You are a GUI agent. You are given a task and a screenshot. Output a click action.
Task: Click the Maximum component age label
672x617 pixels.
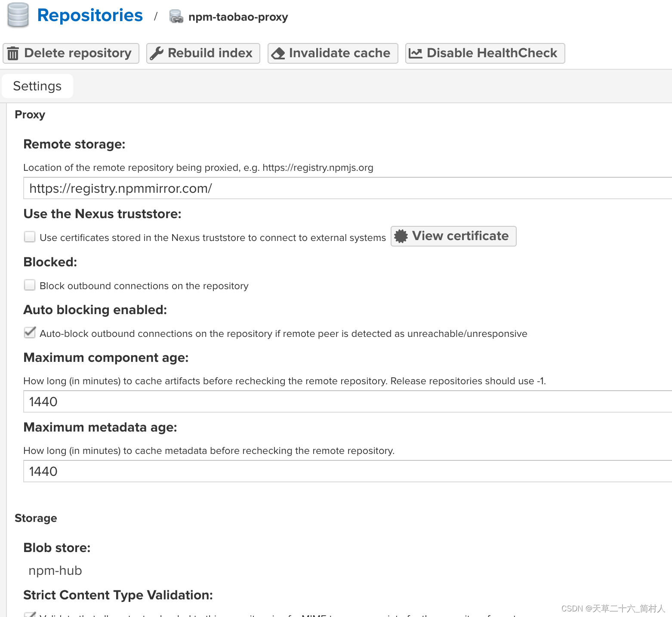[106, 358]
